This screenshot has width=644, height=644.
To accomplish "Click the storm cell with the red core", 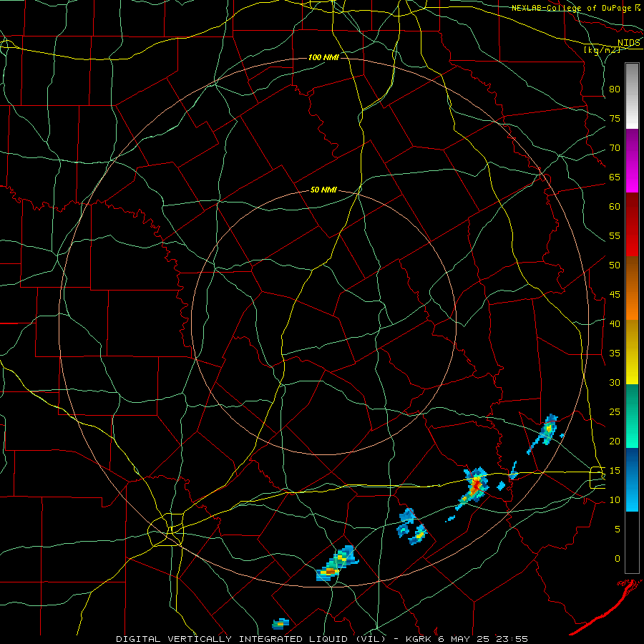I will [476, 485].
